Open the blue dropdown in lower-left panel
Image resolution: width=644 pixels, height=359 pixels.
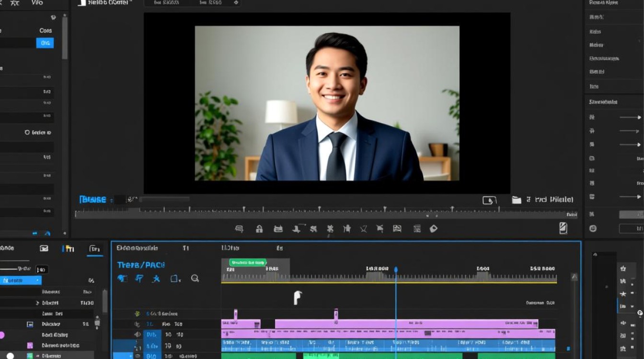click(x=21, y=280)
